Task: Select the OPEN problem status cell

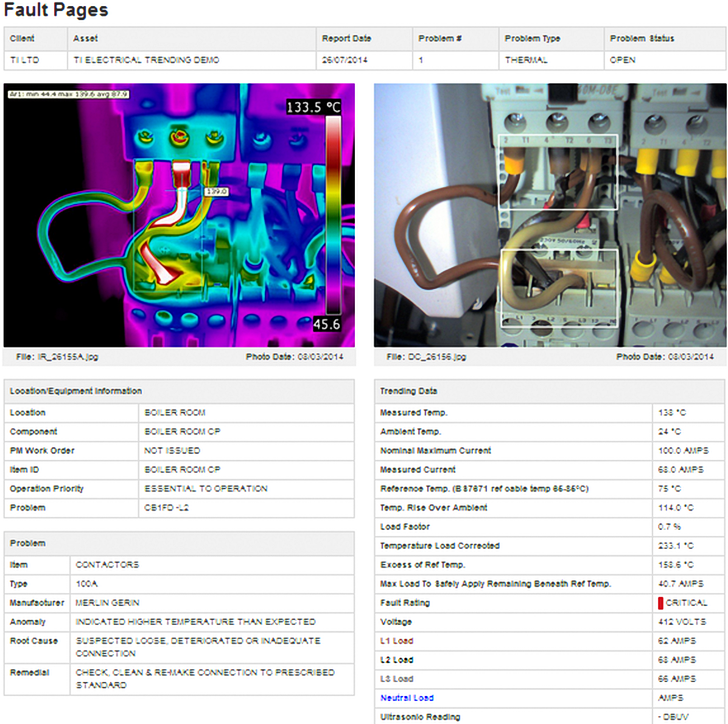Action: tap(621, 60)
